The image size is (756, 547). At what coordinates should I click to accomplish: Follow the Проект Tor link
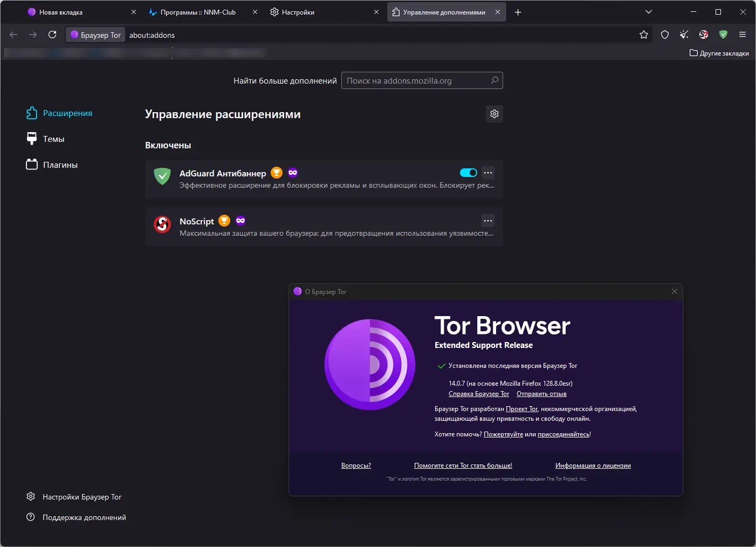pyautogui.click(x=521, y=409)
